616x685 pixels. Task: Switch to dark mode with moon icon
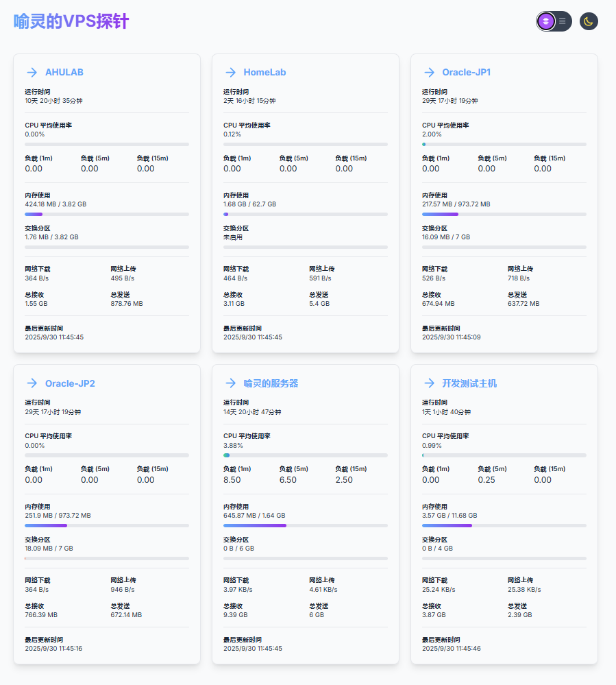coord(589,21)
